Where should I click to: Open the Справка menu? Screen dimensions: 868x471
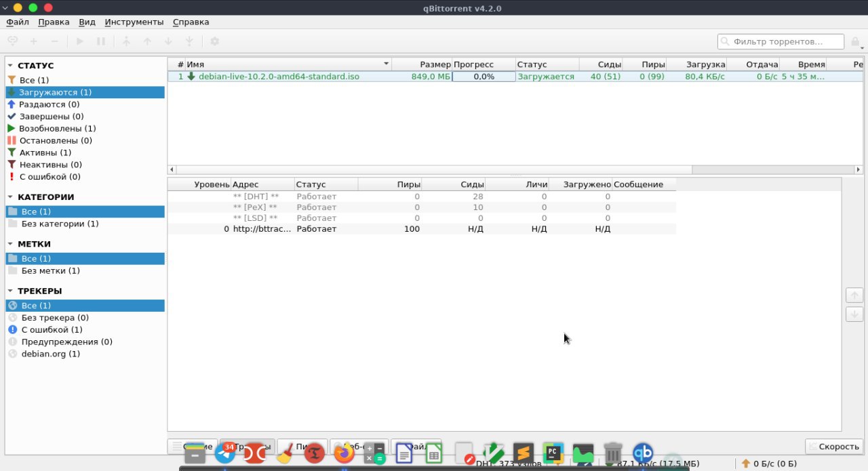[x=191, y=22]
